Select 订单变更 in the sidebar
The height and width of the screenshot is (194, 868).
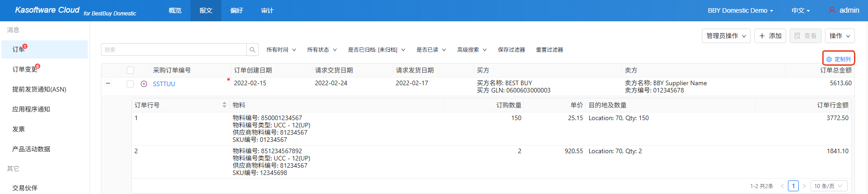click(25, 69)
